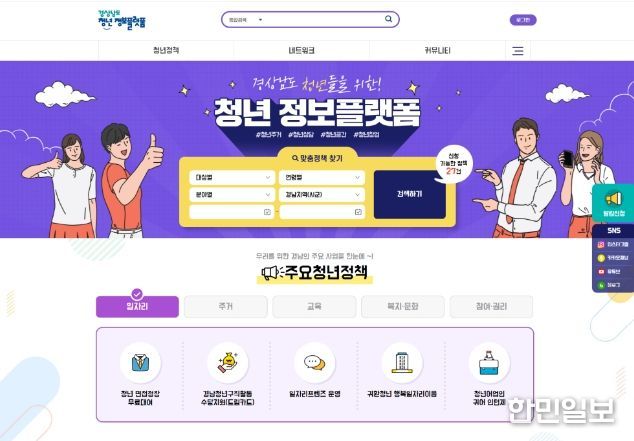The image size is (634, 441).
Task: Open the 네트워크 menu
Action: click(x=301, y=51)
